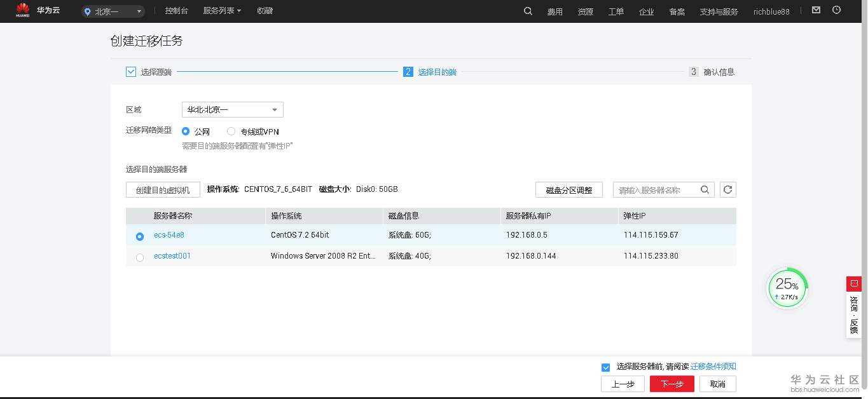Open the 企业 enterprise menu
This screenshot has width=868, height=399.
[647, 11]
